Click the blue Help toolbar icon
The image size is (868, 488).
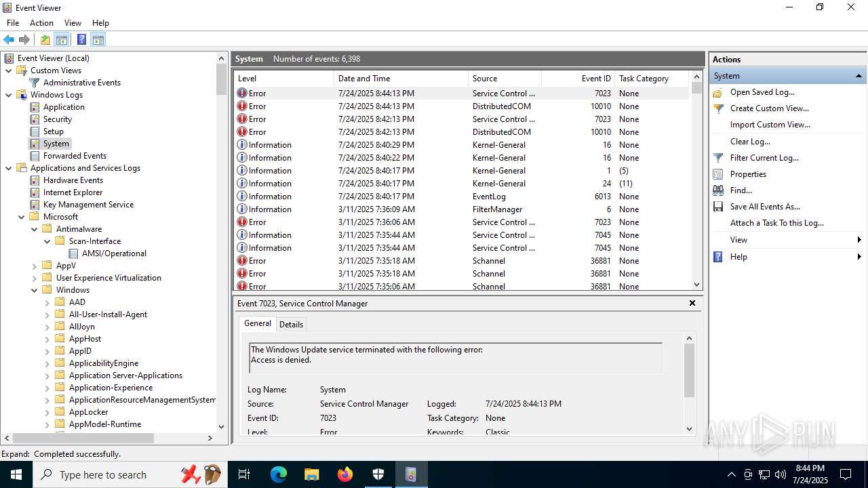[81, 39]
